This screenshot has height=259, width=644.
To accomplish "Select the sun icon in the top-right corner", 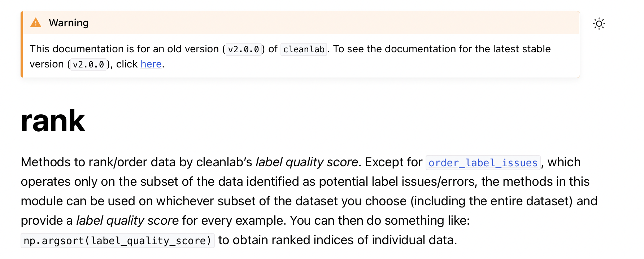I will [599, 23].
